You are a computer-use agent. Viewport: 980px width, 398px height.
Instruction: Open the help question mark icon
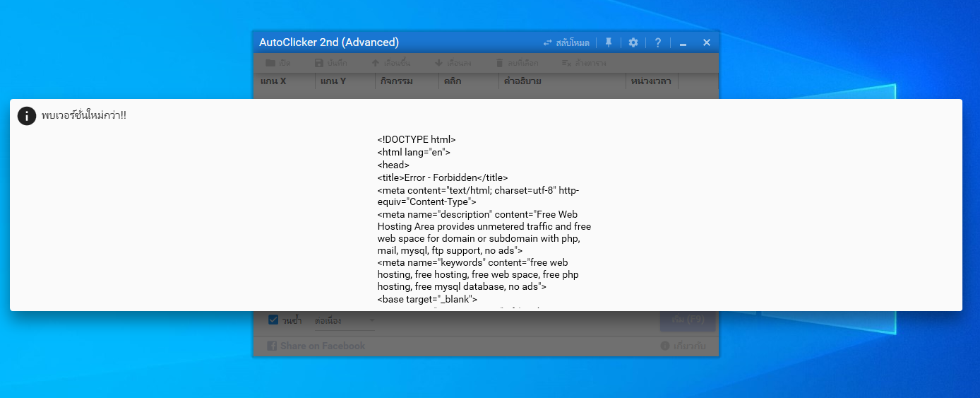tap(657, 42)
